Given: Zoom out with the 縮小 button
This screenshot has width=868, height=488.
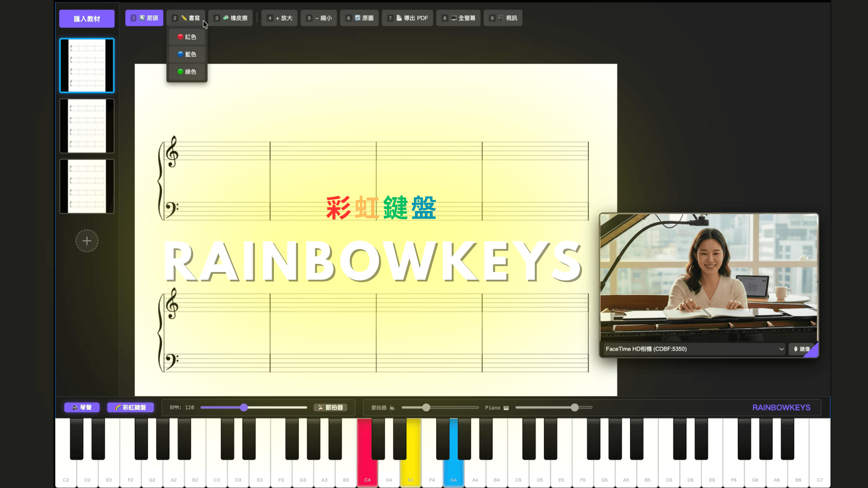Looking at the screenshot, I should [319, 18].
